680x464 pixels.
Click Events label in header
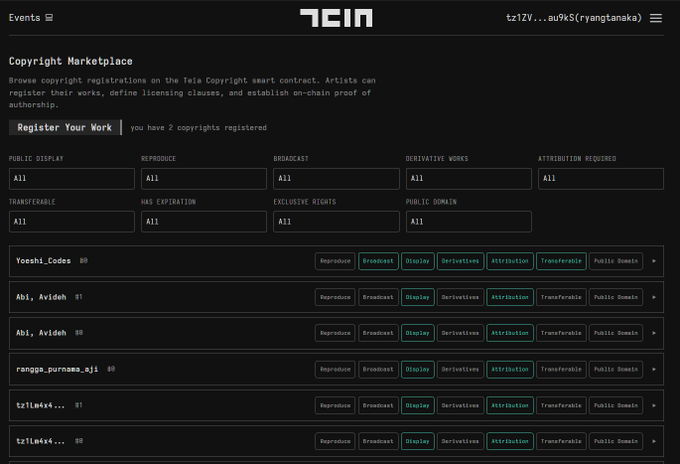pyautogui.click(x=24, y=18)
